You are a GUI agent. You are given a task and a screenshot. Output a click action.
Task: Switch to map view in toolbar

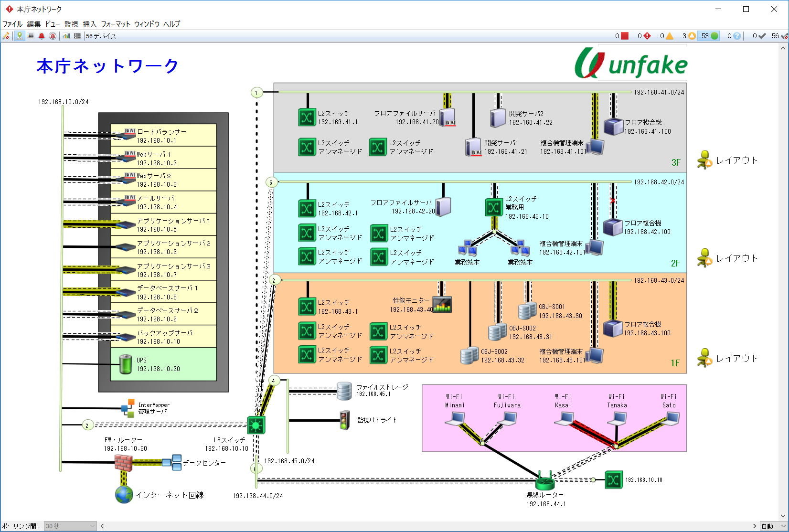point(20,36)
